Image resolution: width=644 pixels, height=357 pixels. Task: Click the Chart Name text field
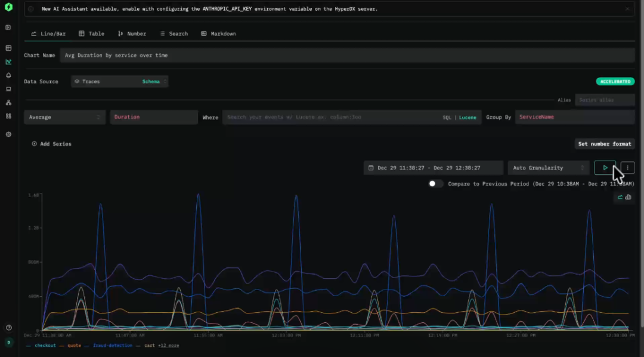(x=348, y=55)
